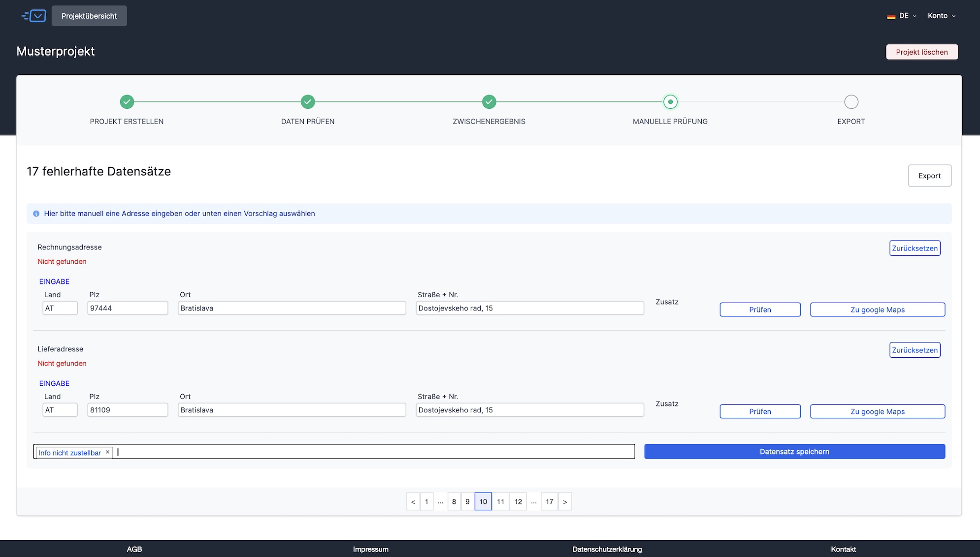Click Land field in Rechnungsadresse

pyautogui.click(x=60, y=308)
